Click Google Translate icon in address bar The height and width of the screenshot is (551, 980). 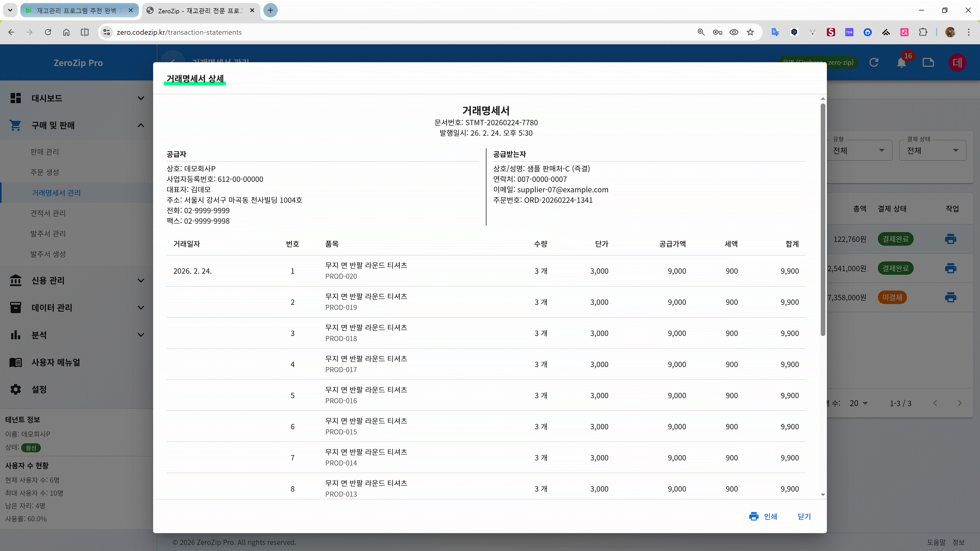pyautogui.click(x=775, y=32)
